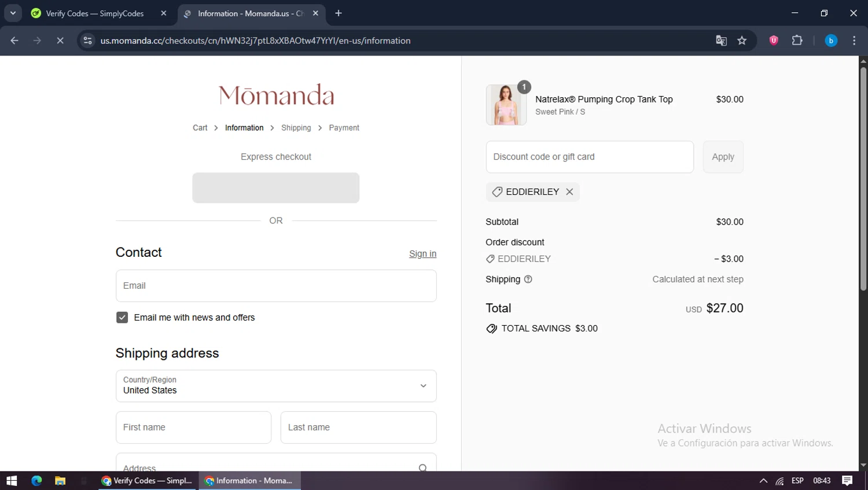Screen dimensions: 868x490
Task: Click the Order discount EDDIERILEY line
Action: click(615, 259)
